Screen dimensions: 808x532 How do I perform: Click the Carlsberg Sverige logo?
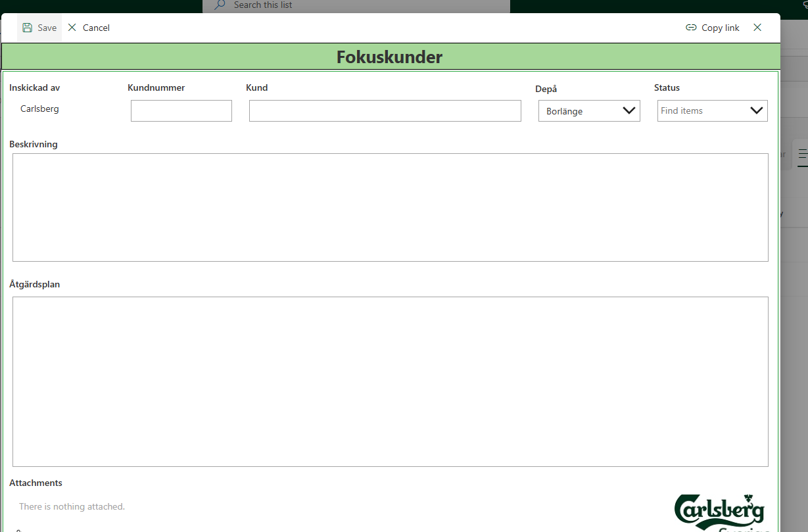(x=720, y=512)
